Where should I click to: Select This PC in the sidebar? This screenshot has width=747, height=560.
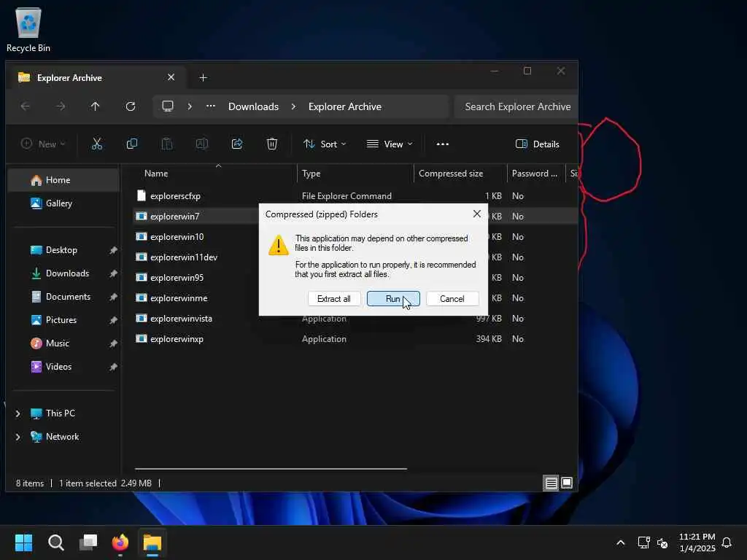(60, 413)
